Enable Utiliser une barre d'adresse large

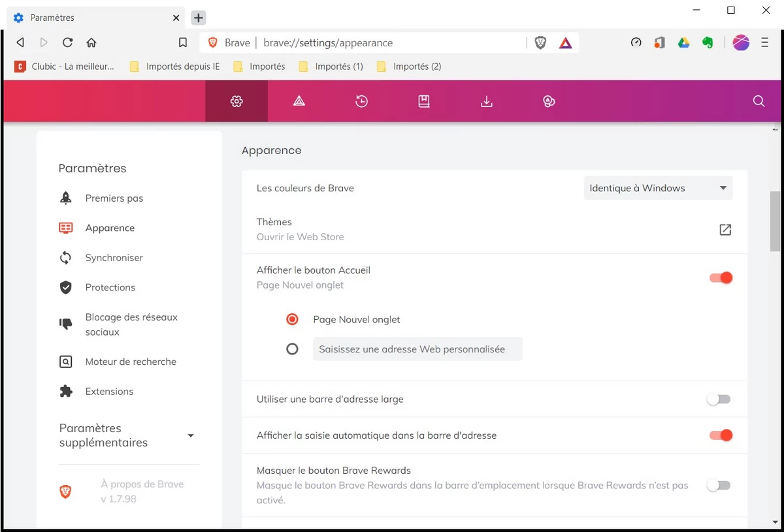(x=719, y=399)
